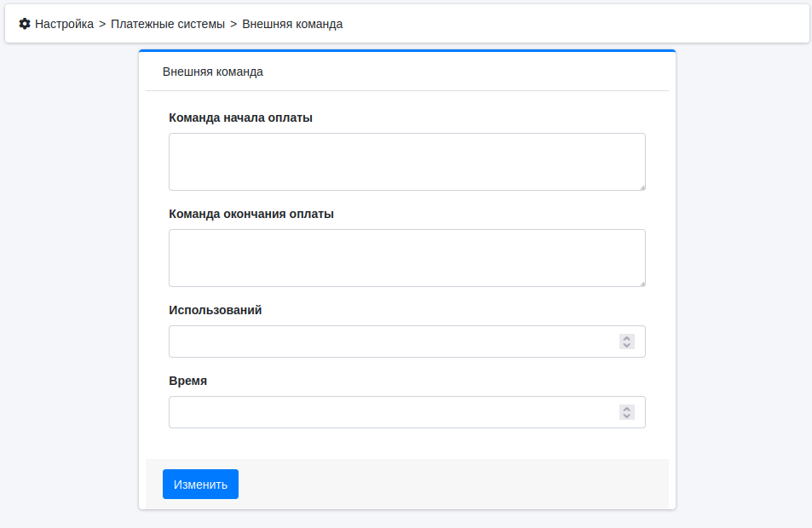This screenshot has width=812, height=528.
Task: Click the Команда начала оплаты label
Action: pos(240,118)
